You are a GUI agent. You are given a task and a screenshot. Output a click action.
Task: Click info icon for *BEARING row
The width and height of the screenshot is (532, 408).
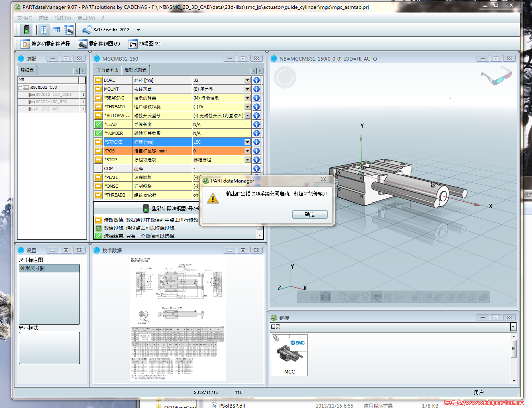click(257, 98)
